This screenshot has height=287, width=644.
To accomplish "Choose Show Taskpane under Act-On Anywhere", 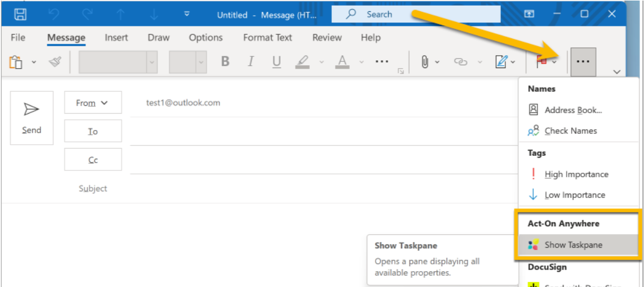I will pyautogui.click(x=578, y=245).
